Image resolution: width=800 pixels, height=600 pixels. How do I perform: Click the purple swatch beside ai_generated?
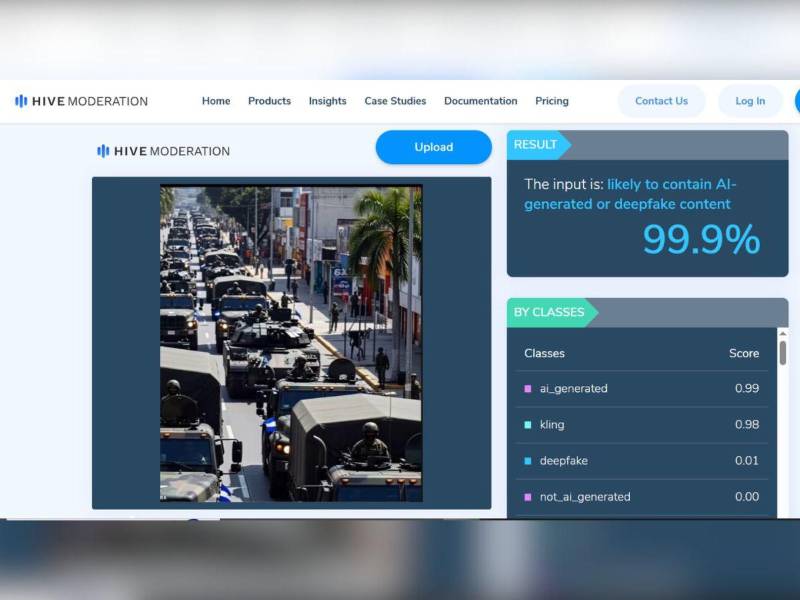[528, 389]
